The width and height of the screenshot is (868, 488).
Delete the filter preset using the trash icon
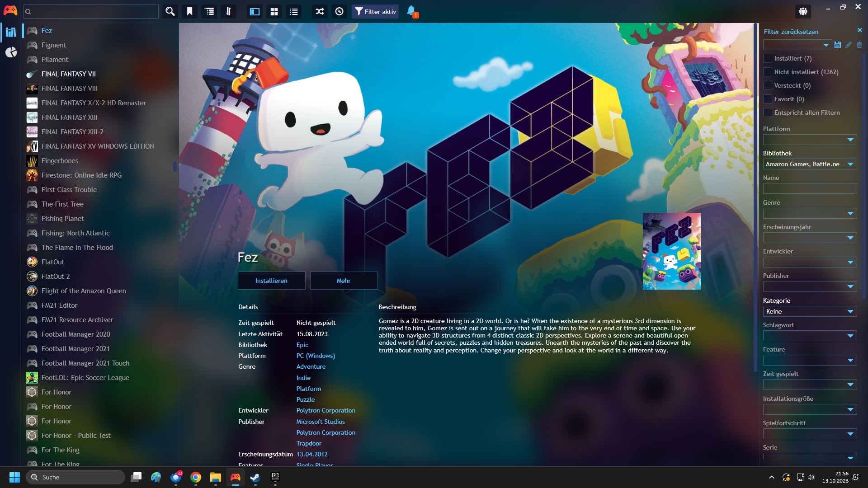click(859, 45)
